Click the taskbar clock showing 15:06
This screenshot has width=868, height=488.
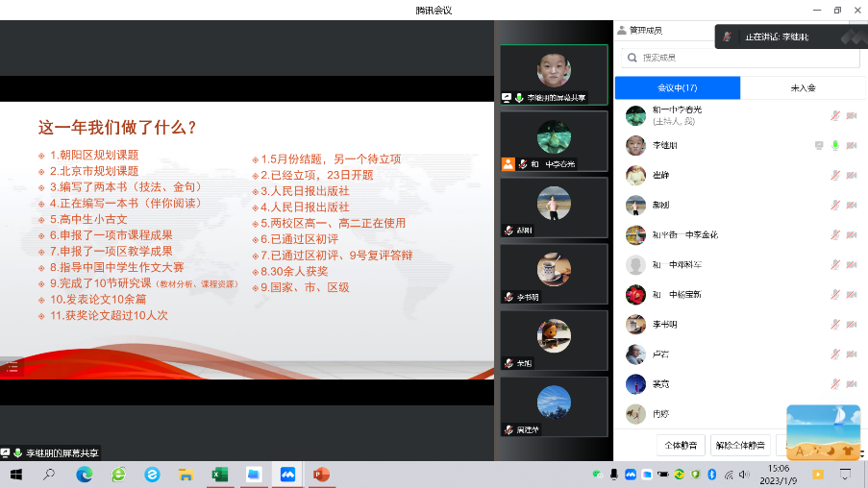coord(777,475)
